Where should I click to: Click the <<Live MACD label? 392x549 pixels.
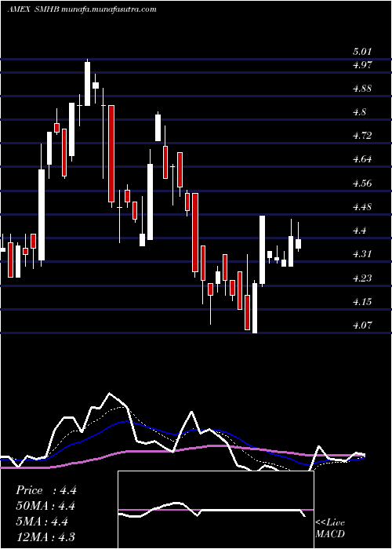tap(330, 529)
